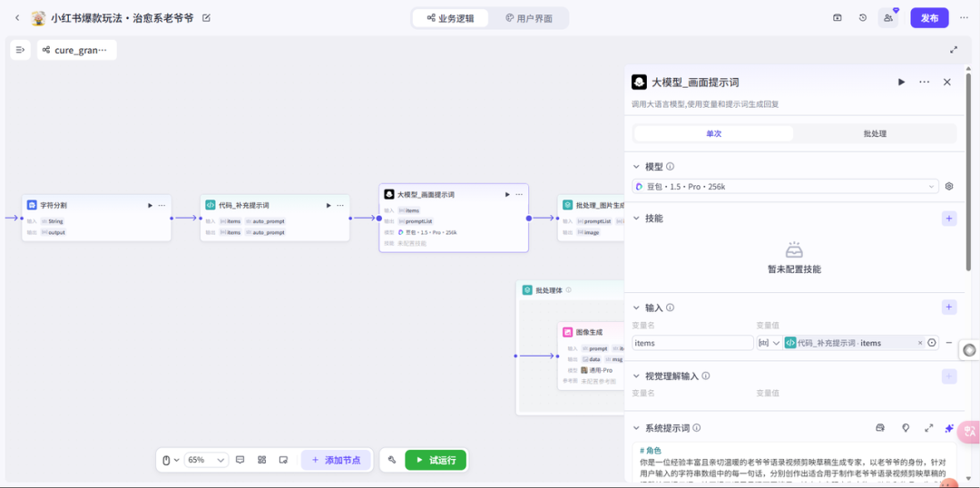Select the 代码_补充提示词 code node icon

click(211, 205)
